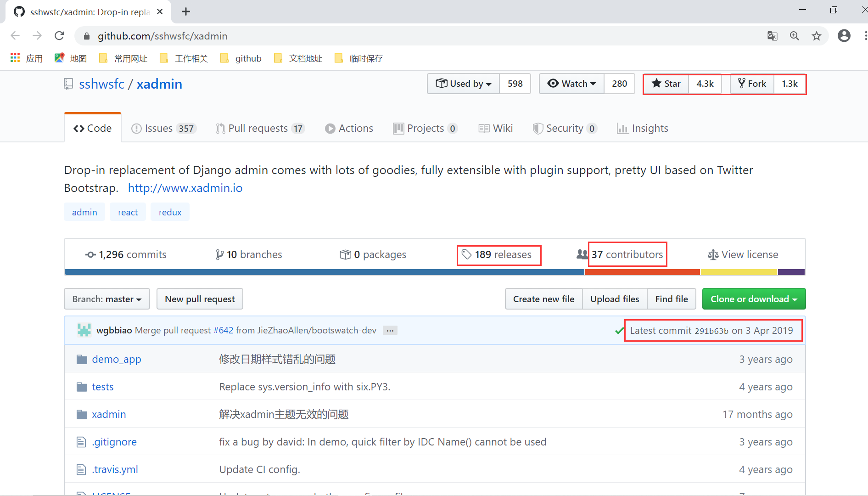The height and width of the screenshot is (496, 868).
Task: Open the sshwsfc owner profile link
Action: click(x=101, y=84)
